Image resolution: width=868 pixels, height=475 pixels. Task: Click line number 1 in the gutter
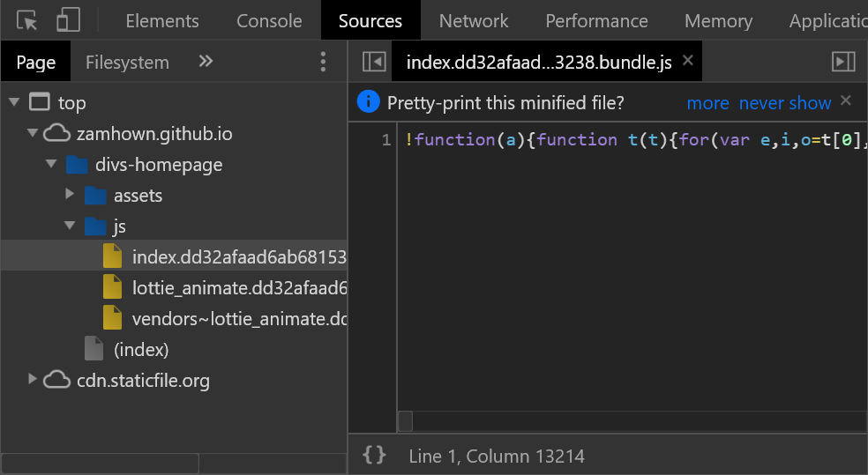click(x=386, y=139)
